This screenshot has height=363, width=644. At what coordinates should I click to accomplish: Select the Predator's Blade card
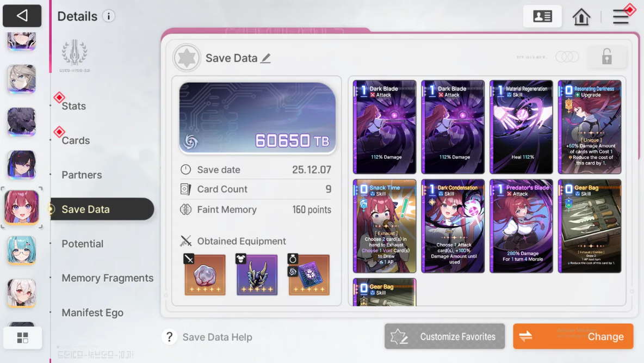point(521,226)
